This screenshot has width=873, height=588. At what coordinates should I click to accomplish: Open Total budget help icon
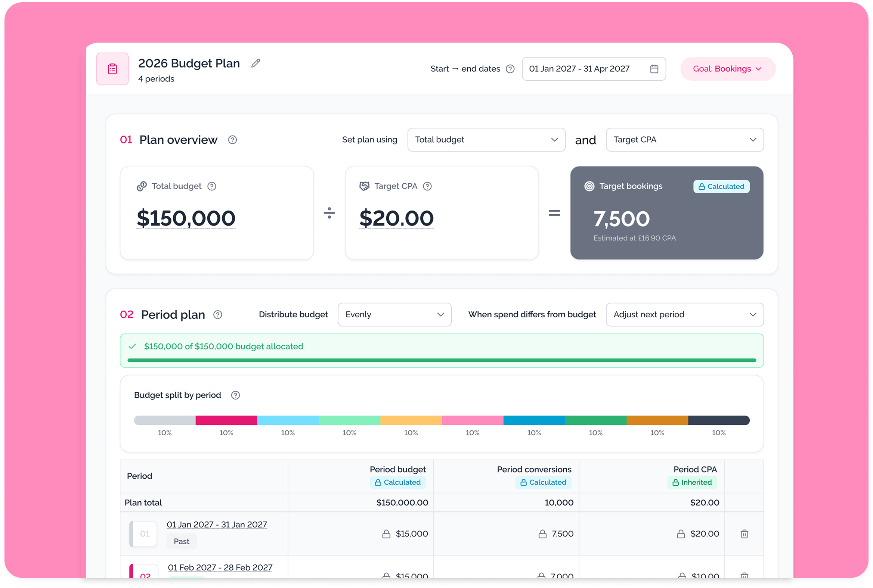tap(211, 186)
